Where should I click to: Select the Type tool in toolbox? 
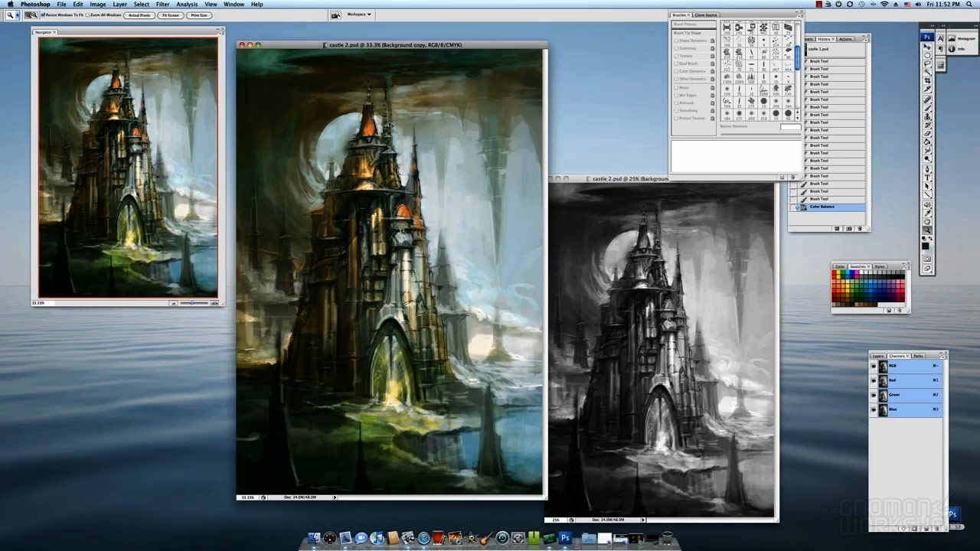coord(927,178)
